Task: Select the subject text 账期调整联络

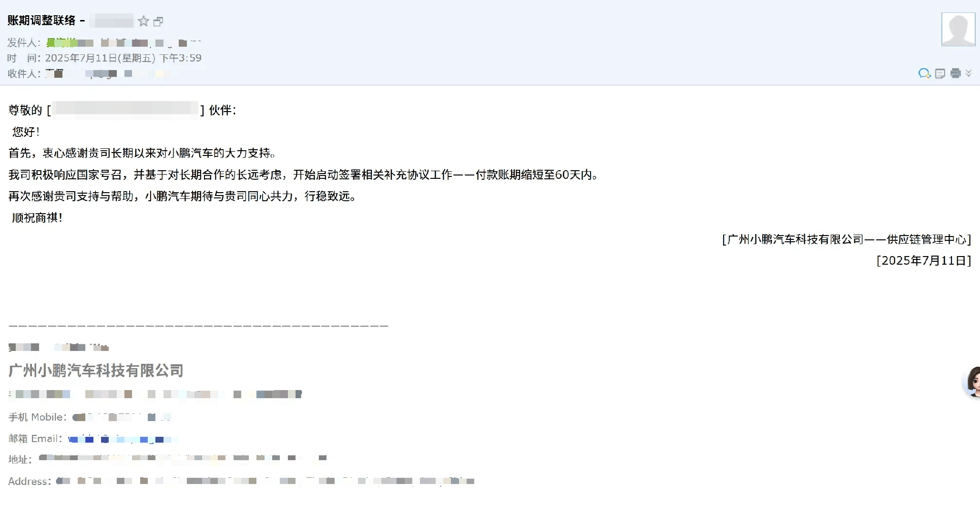Action: [41, 21]
